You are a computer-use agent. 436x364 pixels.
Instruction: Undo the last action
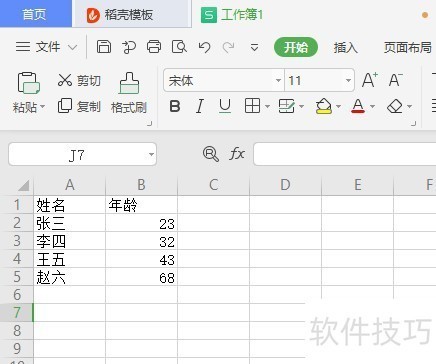[x=204, y=47]
